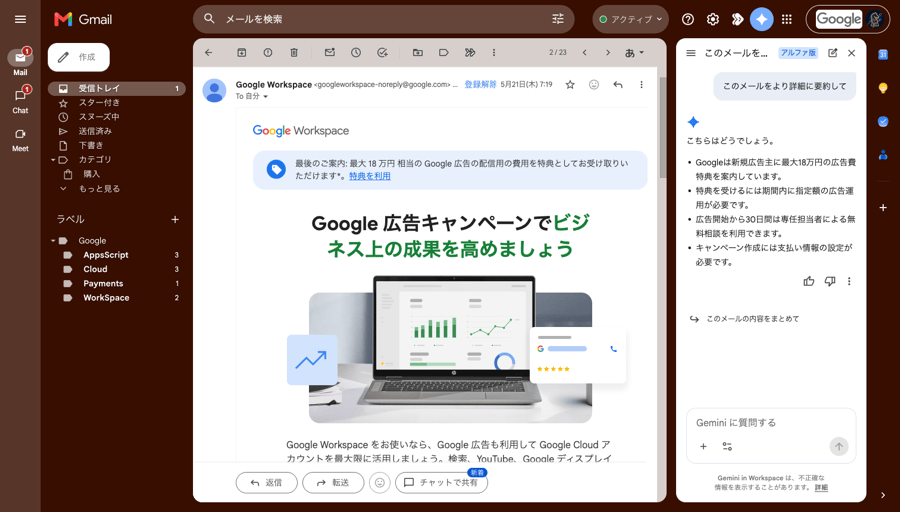
Task: Click the 転送 forward button
Action: pyautogui.click(x=333, y=483)
